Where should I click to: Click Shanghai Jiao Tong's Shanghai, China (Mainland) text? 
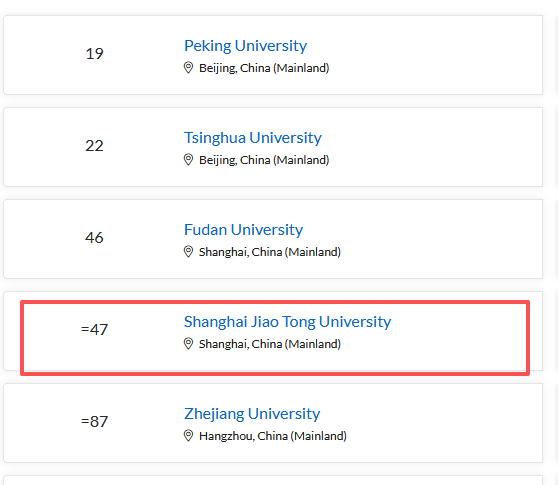click(270, 344)
